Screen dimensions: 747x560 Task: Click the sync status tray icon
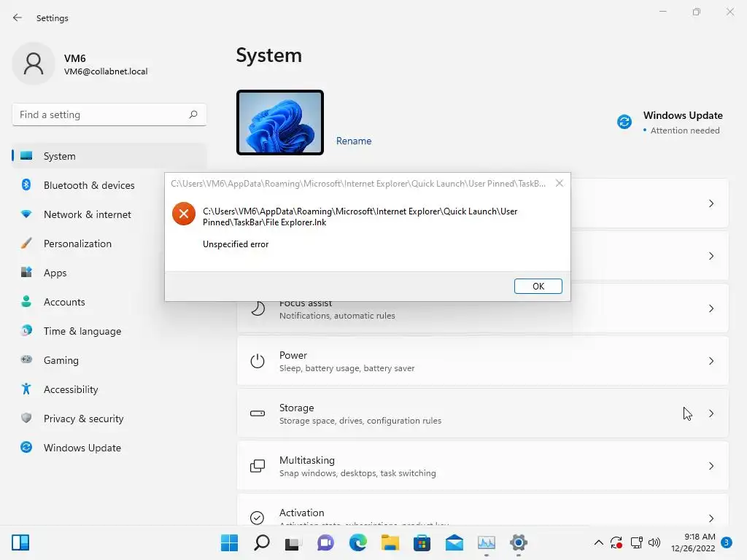pos(616,542)
